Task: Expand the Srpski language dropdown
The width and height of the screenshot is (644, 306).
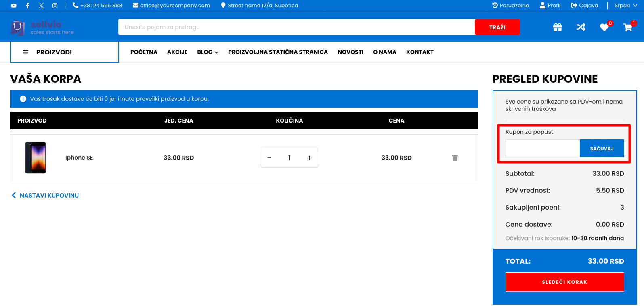Action: tap(625, 6)
